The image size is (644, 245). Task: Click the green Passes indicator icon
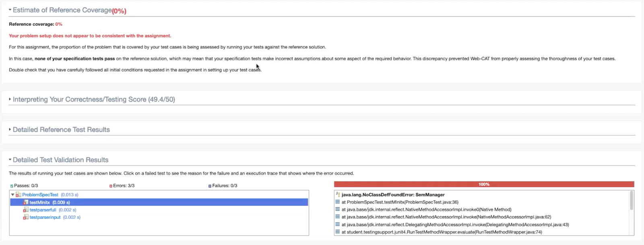click(12, 186)
